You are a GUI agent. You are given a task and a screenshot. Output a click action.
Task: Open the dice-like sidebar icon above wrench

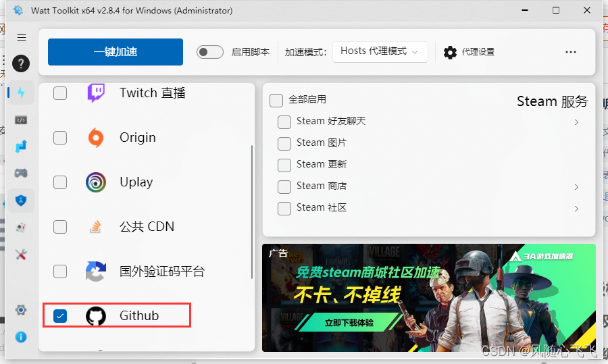(21, 227)
